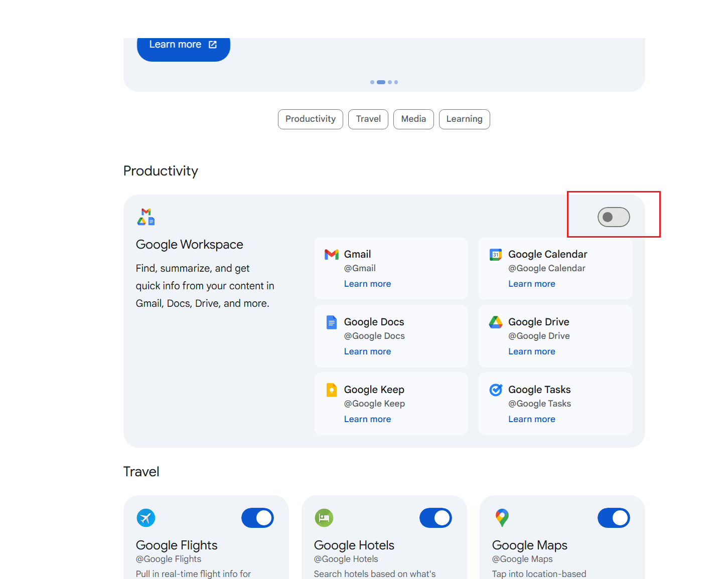Click the Google Keep icon
728x579 pixels.
pos(331,390)
